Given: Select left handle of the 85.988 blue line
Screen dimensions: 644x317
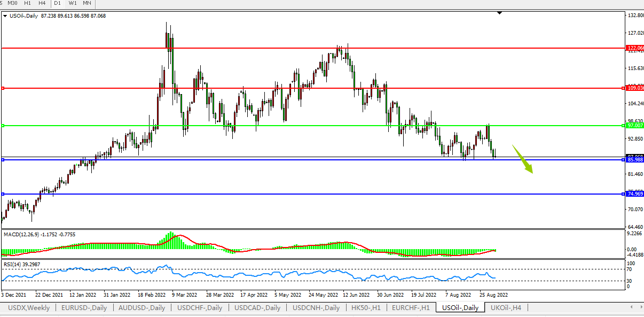Looking at the screenshot, I should point(3,160).
